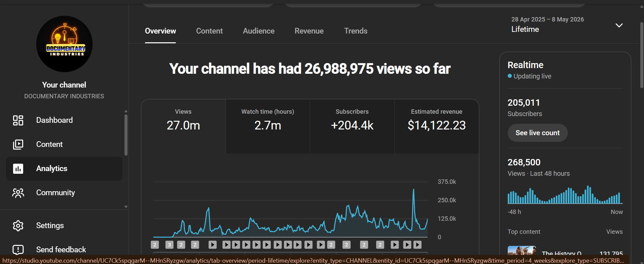Click the 'Top content' header text
The image size is (644, 264).
point(524,232)
